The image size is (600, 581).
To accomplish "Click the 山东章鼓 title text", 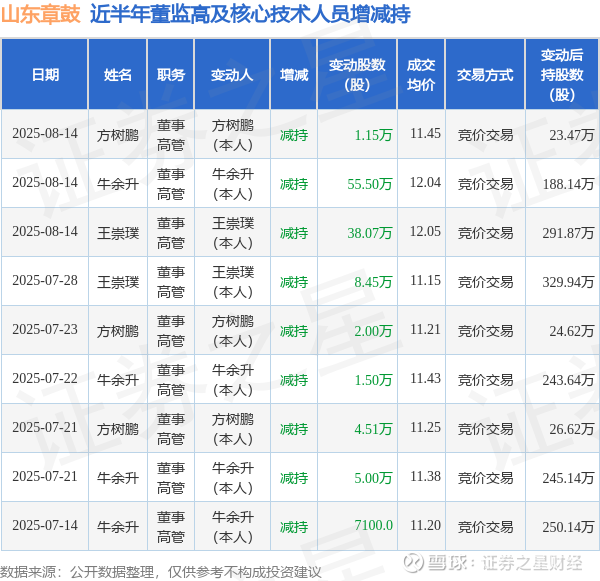I will [41, 15].
